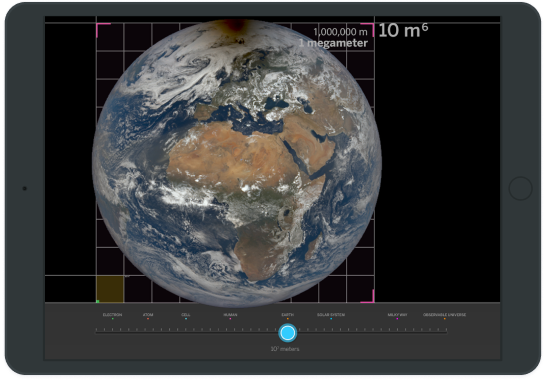
Task: Jump to the ATOM scale marker
Action: tap(148, 315)
